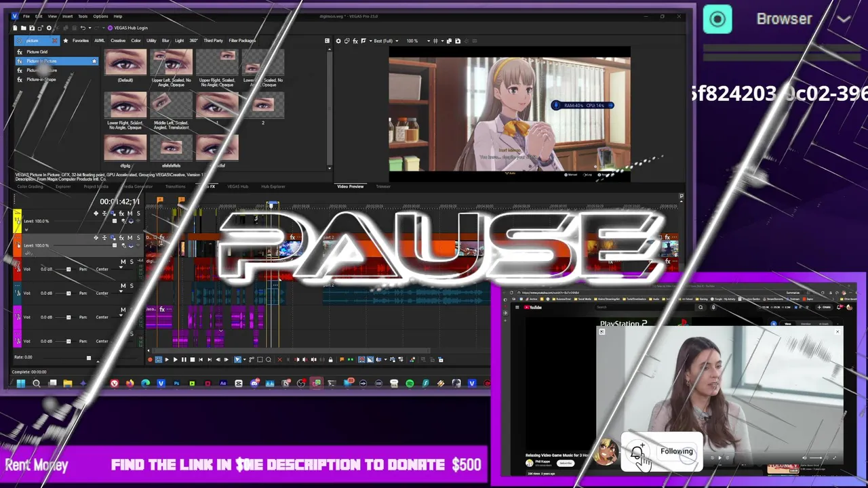Open the grid overlays dropdown arrow
This screenshot has width=868, height=488.
coord(442,41)
